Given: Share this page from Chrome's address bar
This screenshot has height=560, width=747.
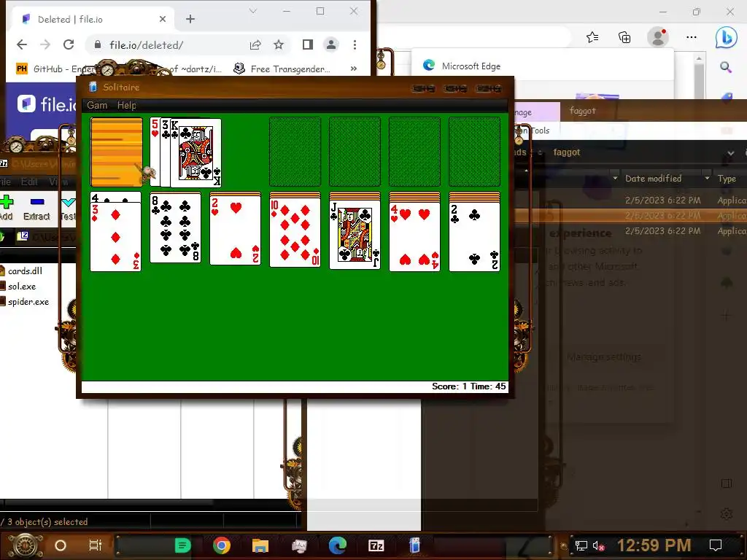Looking at the screenshot, I should 255,44.
